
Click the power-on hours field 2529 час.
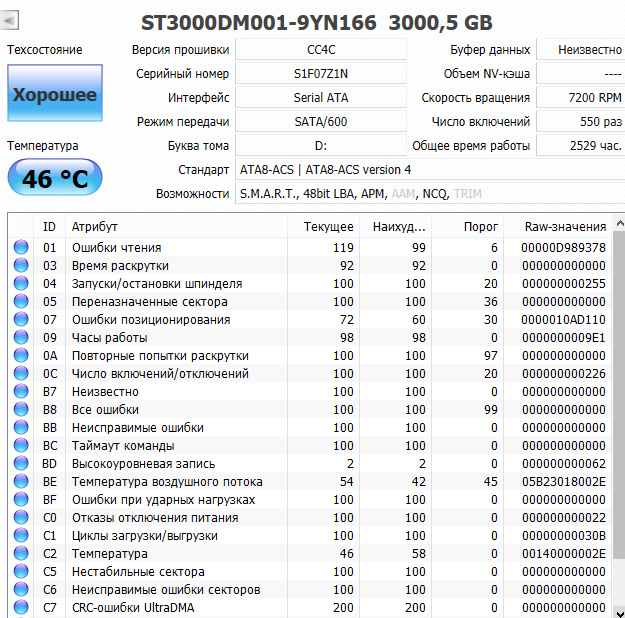tap(581, 145)
